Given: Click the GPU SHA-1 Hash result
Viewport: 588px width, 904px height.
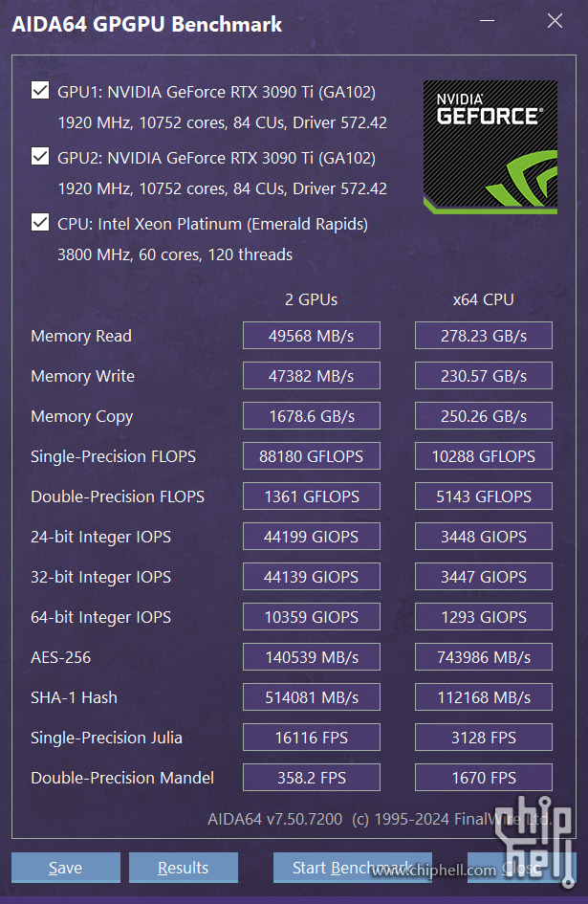Looking at the screenshot, I should (312, 697).
